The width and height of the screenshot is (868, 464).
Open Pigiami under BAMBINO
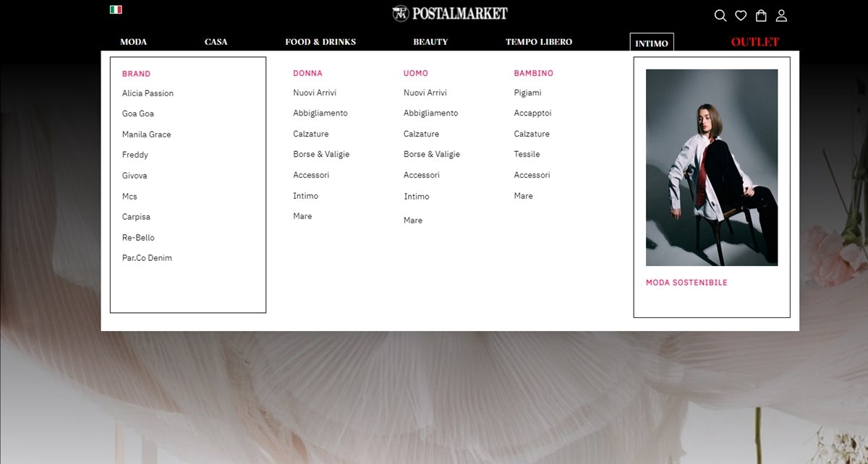click(x=528, y=93)
